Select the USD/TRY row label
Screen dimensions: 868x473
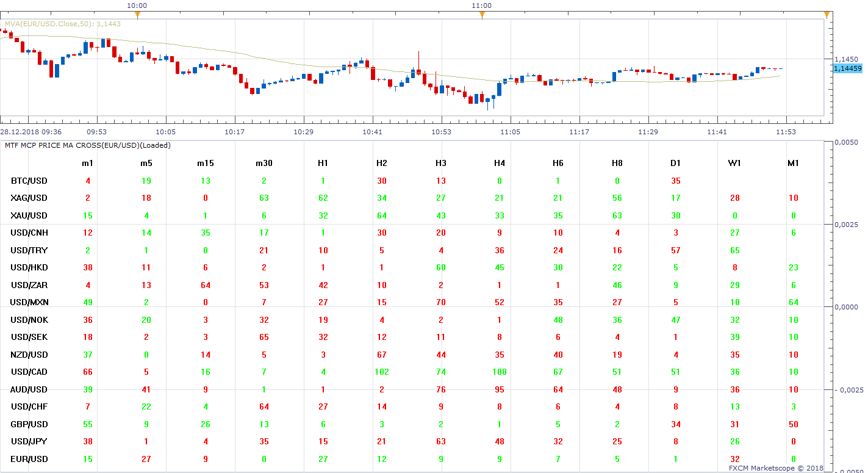(x=29, y=250)
